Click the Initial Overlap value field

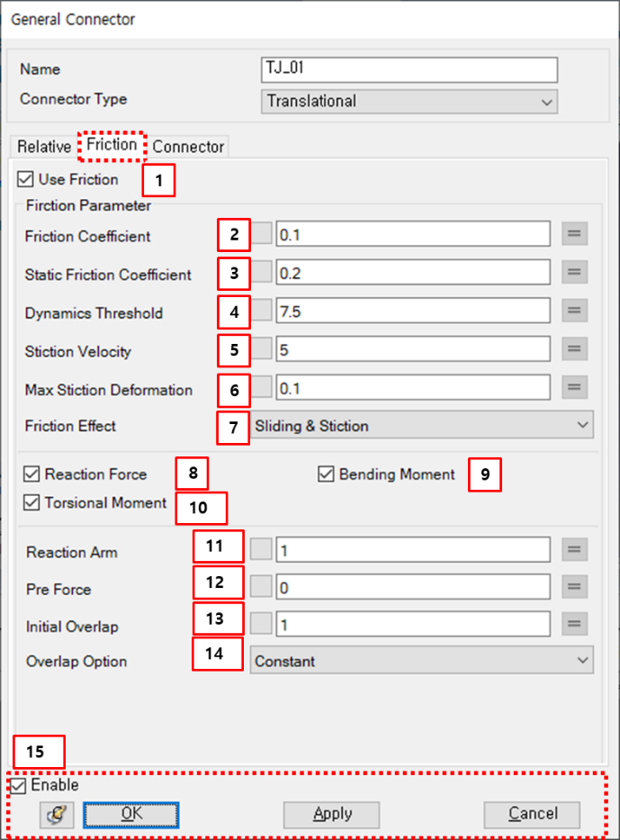(413, 624)
